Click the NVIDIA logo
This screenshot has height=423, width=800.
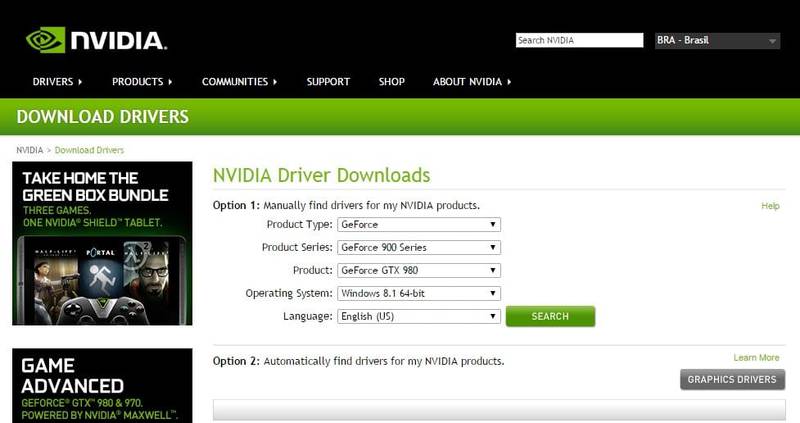tap(96, 40)
